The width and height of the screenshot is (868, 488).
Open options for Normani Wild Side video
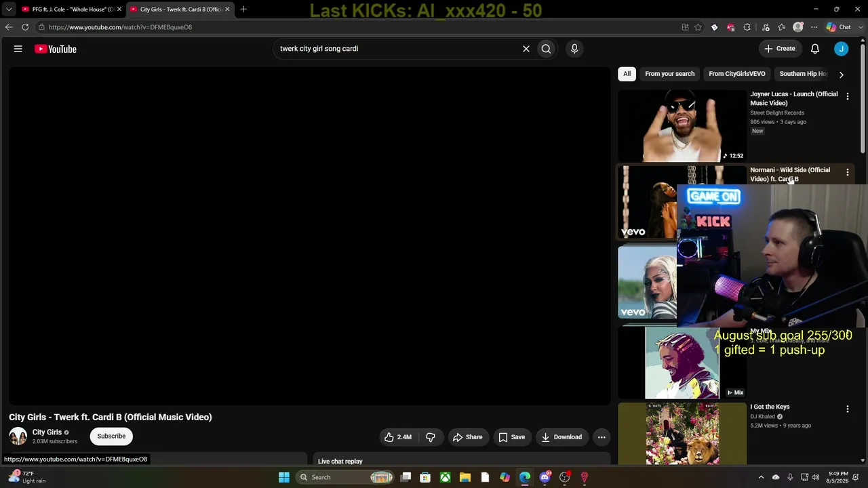coord(847,172)
